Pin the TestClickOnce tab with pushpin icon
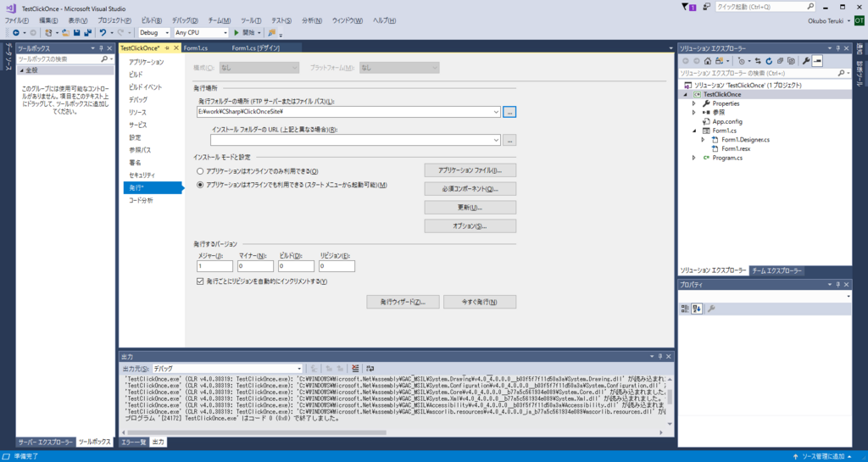This screenshot has width=868, height=462. pyautogui.click(x=167, y=48)
